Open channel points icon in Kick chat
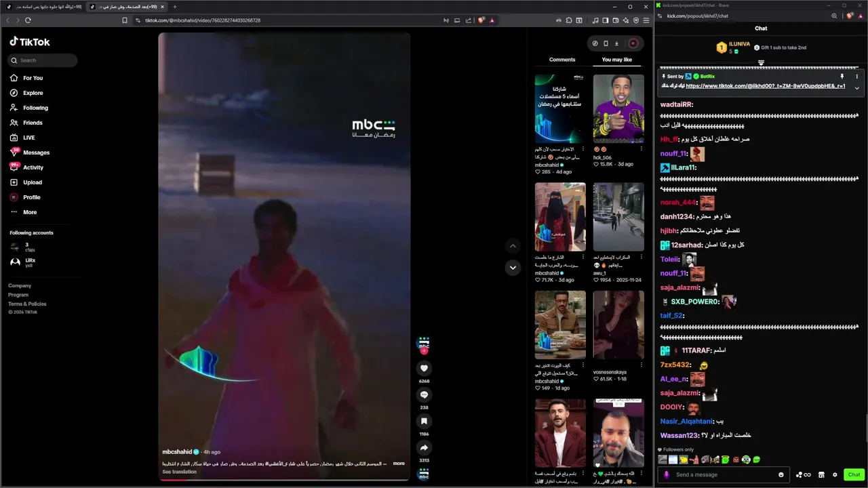This screenshot has width=868, height=488. pyautogui.click(x=803, y=474)
